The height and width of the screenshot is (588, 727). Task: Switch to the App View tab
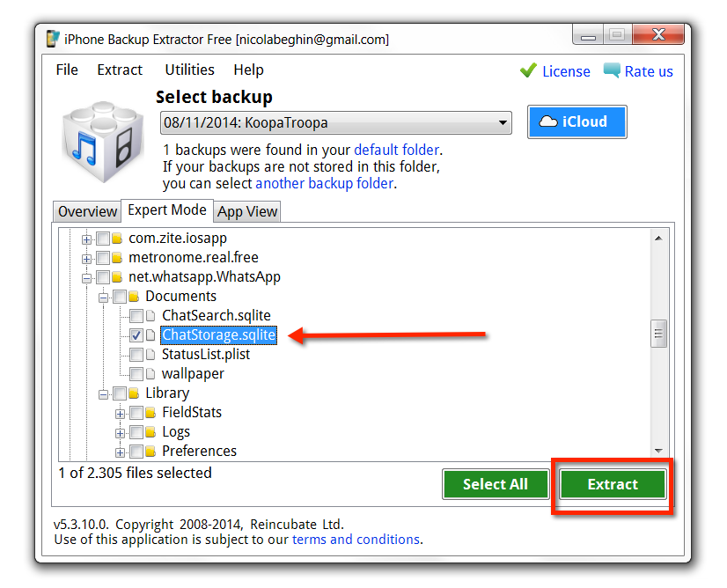tap(247, 211)
